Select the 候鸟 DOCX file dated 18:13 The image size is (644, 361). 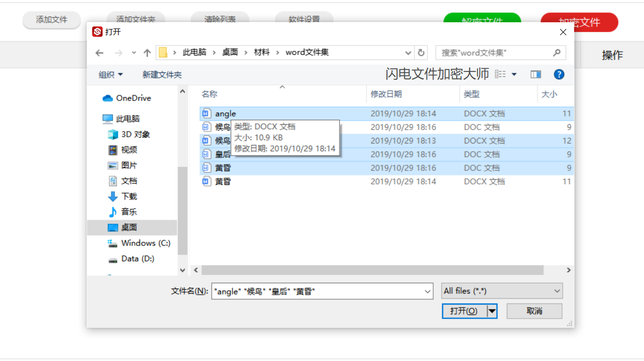(x=386, y=141)
